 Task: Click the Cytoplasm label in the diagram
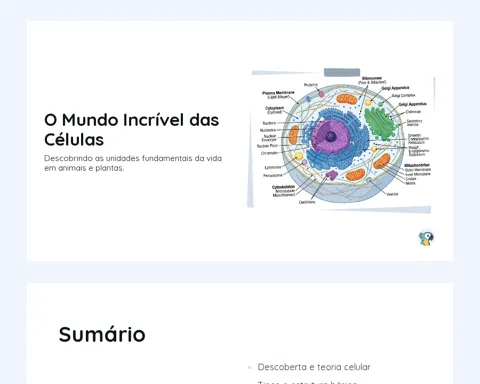(274, 108)
